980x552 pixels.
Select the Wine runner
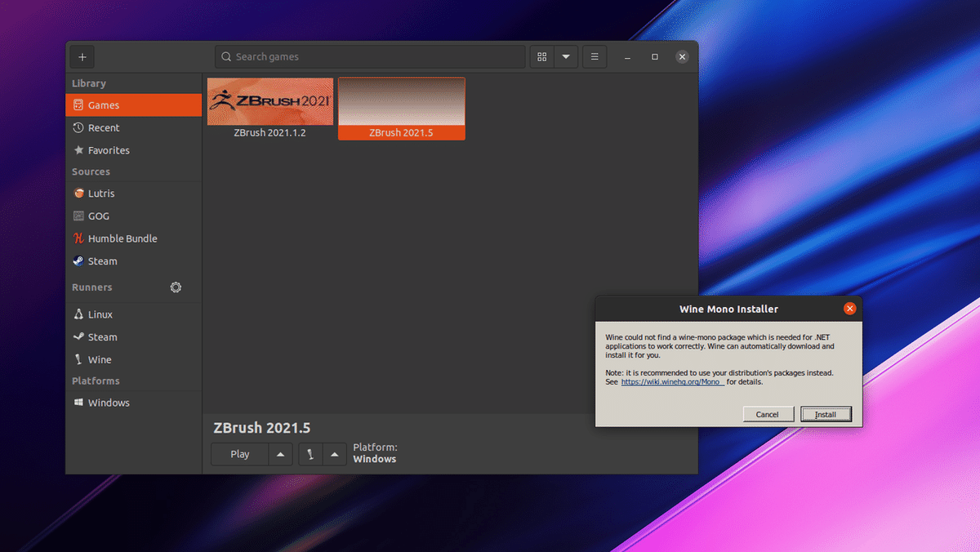pos(134,360)
